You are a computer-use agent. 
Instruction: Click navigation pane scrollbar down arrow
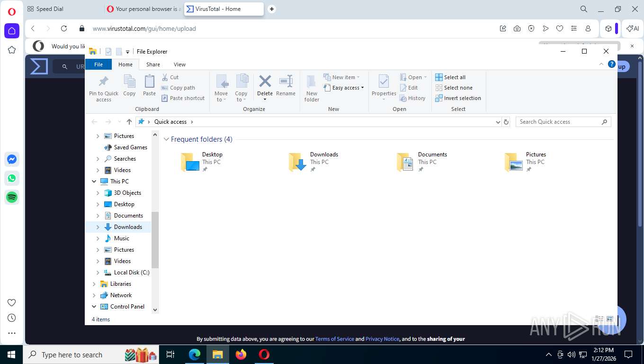pos(155,309)
